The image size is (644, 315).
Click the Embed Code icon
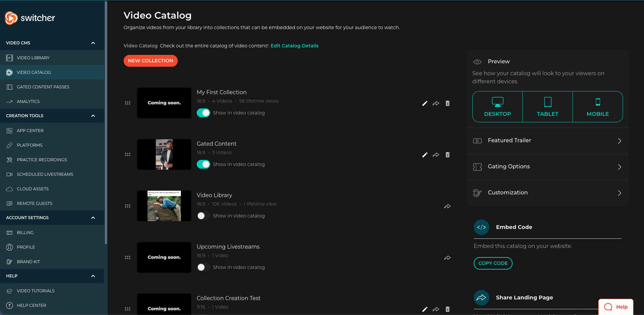click(481, 227)
